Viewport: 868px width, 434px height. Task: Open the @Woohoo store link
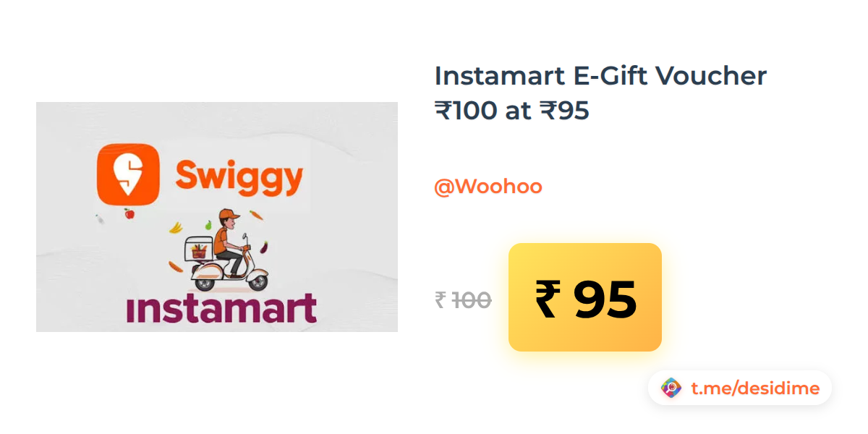point(488,187)
